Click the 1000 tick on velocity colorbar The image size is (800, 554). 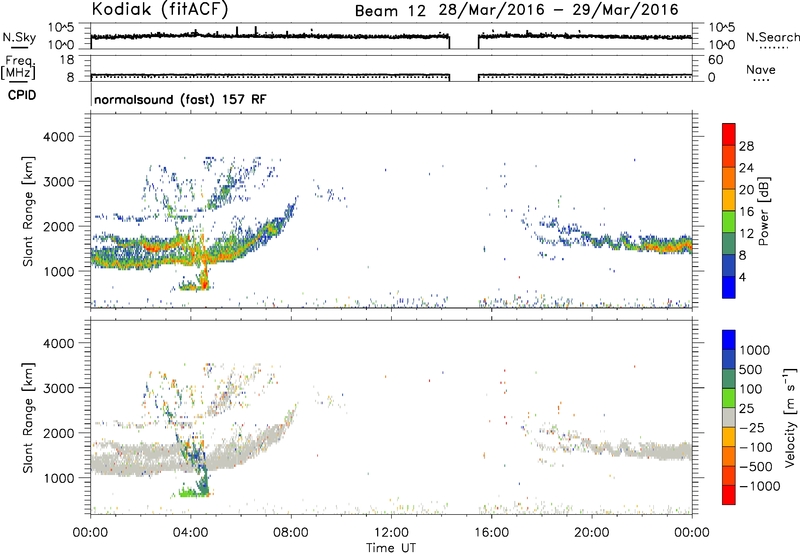coord(755,350)
